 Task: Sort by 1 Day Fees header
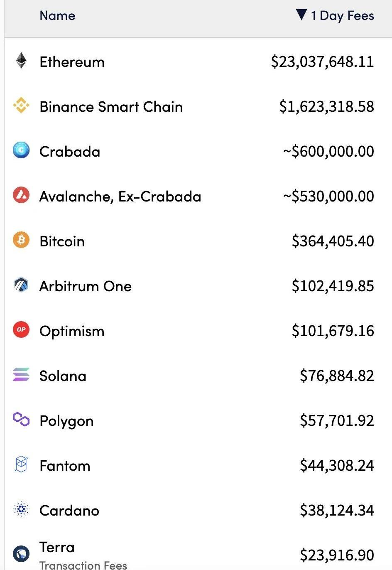pyautogui.click(x=342, y=16)
